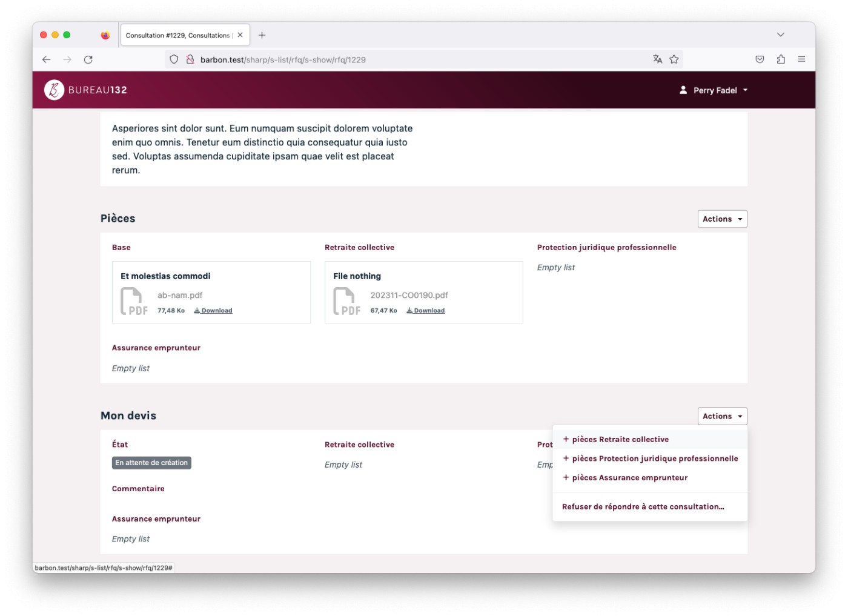Image resolution: width=848 pixels, height=616 pixels.
Task: Select "pièces Assurance emprunteur" menu entry
Action: pyautogui.click(x=629, y=478)
